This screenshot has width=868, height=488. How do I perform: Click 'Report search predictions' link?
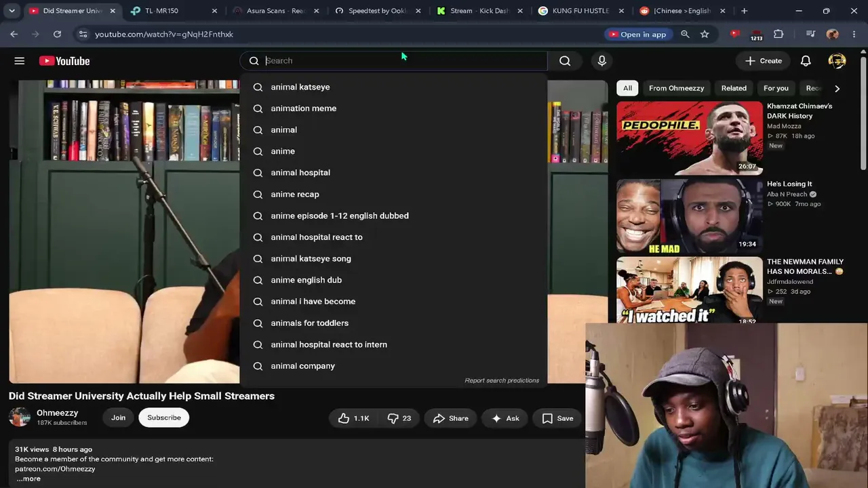[x=502, y=380]
